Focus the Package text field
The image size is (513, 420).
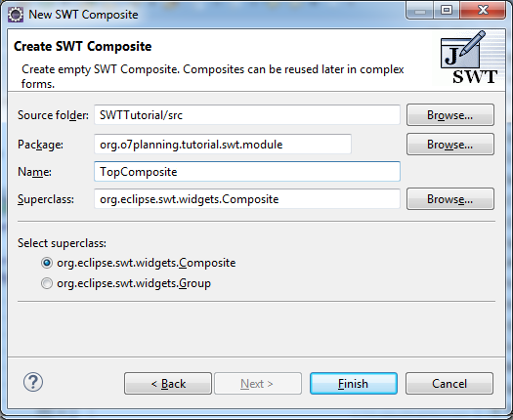(x=223, y=145)
